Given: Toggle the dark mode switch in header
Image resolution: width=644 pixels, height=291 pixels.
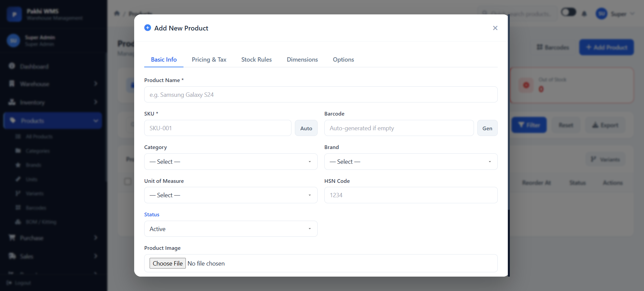Looking at the screenshot, I should [x=569, y=12].
